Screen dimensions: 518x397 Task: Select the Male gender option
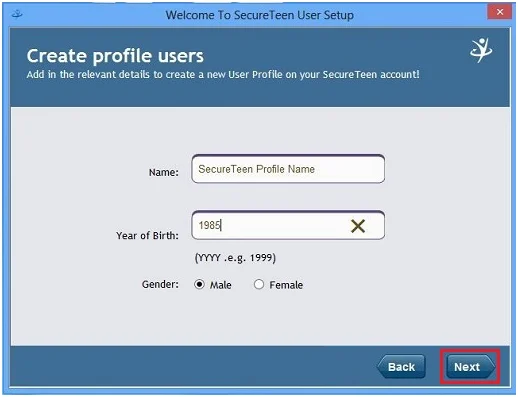coord(199,284)
